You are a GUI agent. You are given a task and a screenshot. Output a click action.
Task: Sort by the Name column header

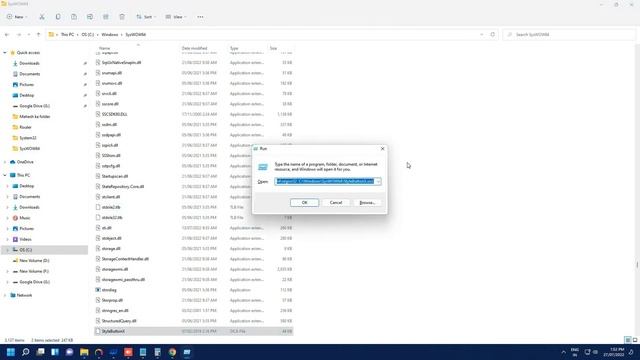tap(104, 48)
